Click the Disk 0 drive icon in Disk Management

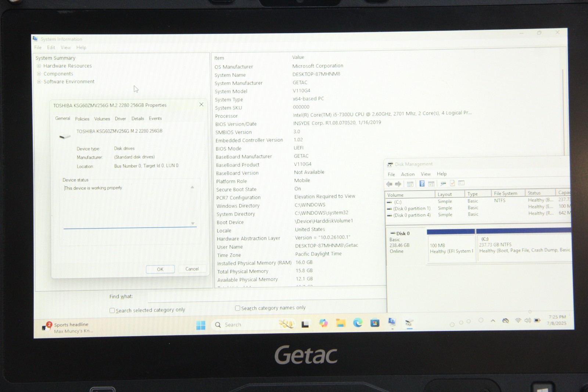click(x=392, y=234)
